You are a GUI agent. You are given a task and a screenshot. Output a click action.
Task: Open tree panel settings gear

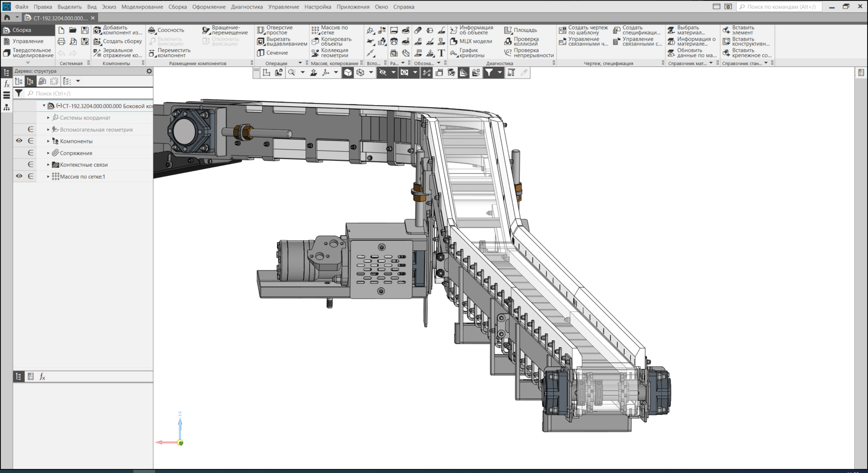coord(149,71)
